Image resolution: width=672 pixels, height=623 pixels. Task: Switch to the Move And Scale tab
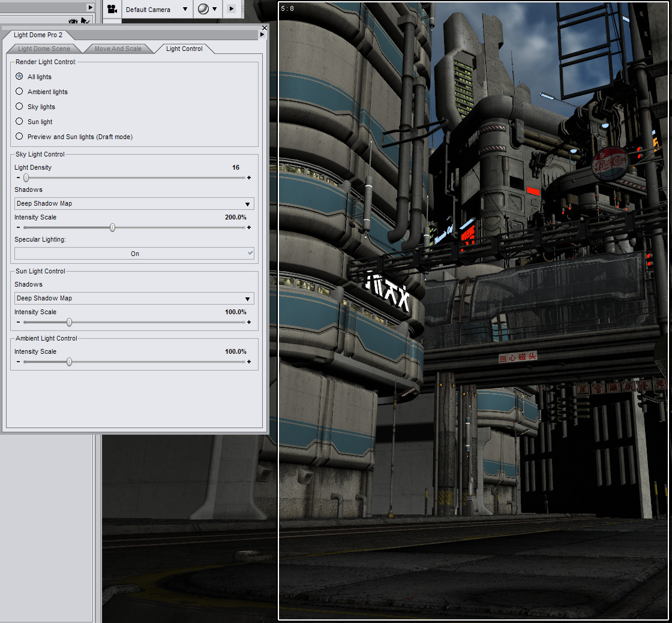[118, 49]
